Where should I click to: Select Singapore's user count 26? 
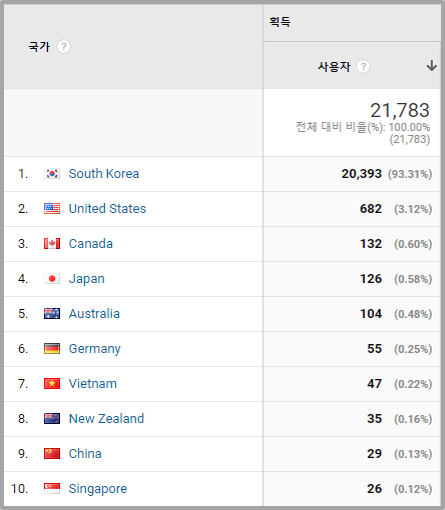coord(374,489)
